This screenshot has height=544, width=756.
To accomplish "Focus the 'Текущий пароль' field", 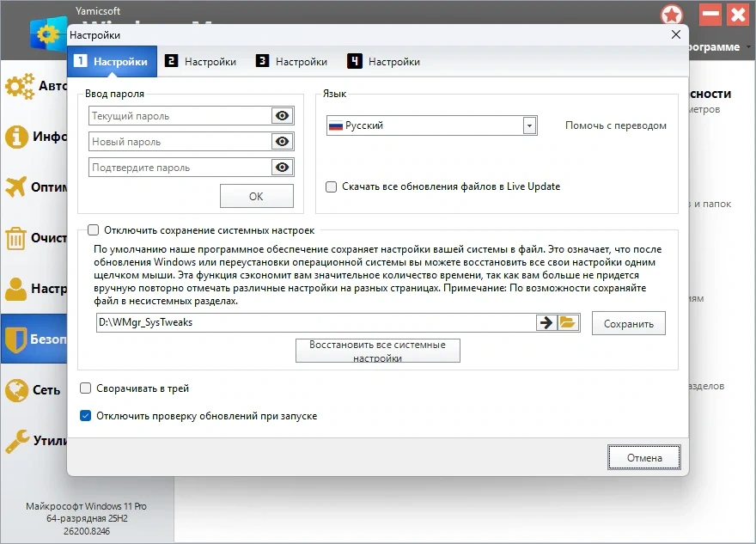I will pos(180,116).
